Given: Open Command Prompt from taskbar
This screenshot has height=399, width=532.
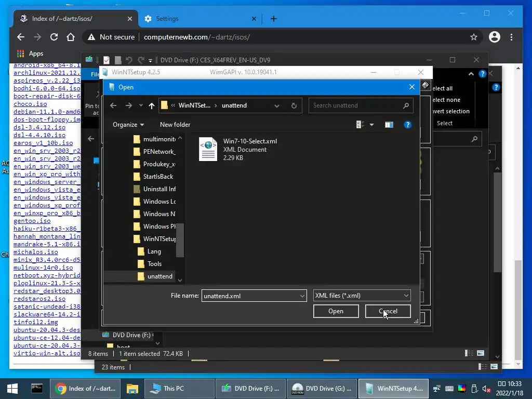Looking at the screenshot, I should pos(37,389).
